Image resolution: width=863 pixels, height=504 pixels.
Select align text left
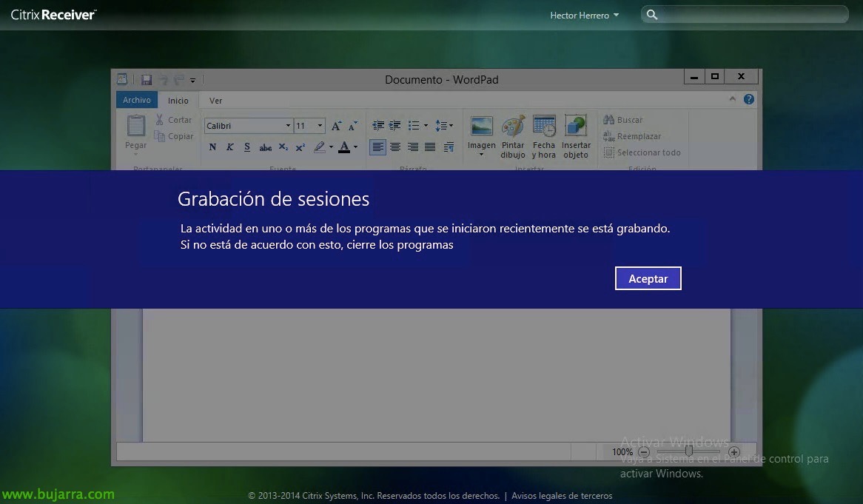377,147
